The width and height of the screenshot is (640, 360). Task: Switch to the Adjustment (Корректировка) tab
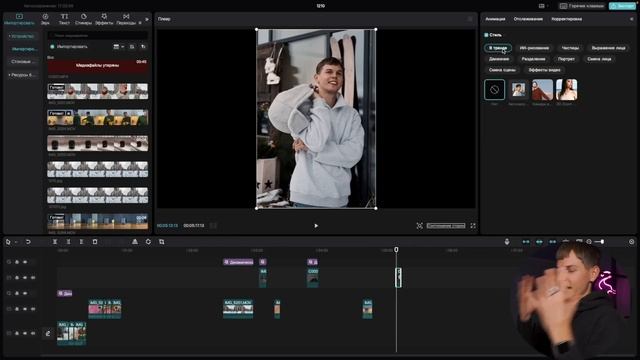coord(567,19)
